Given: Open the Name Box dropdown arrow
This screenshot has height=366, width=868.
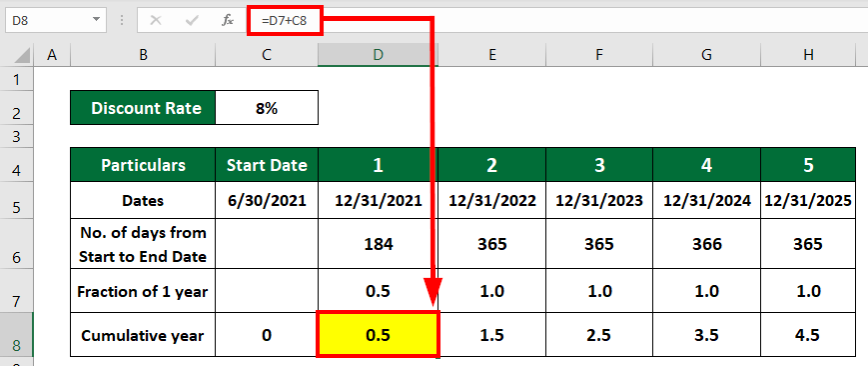Looking at the screenshot, I should (97, 19).
